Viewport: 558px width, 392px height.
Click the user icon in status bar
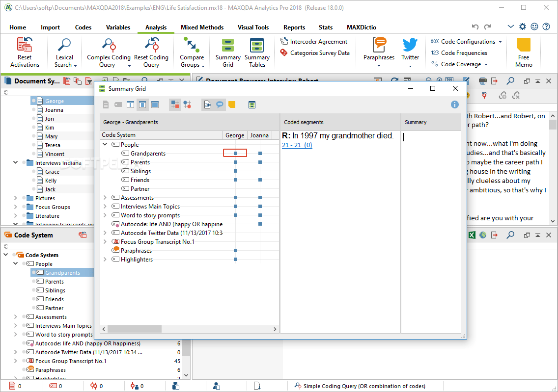coord(217,386)
